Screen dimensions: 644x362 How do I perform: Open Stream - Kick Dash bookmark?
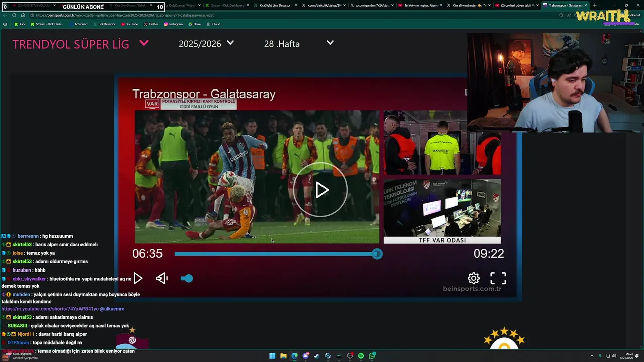point(47,24)
